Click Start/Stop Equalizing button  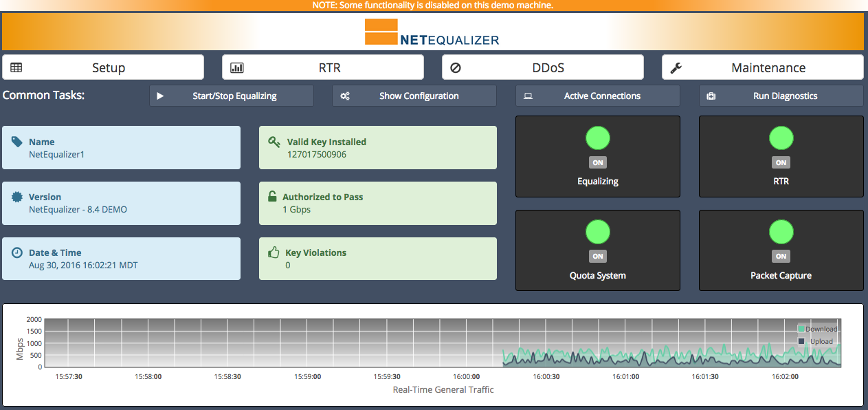(232, 96)
